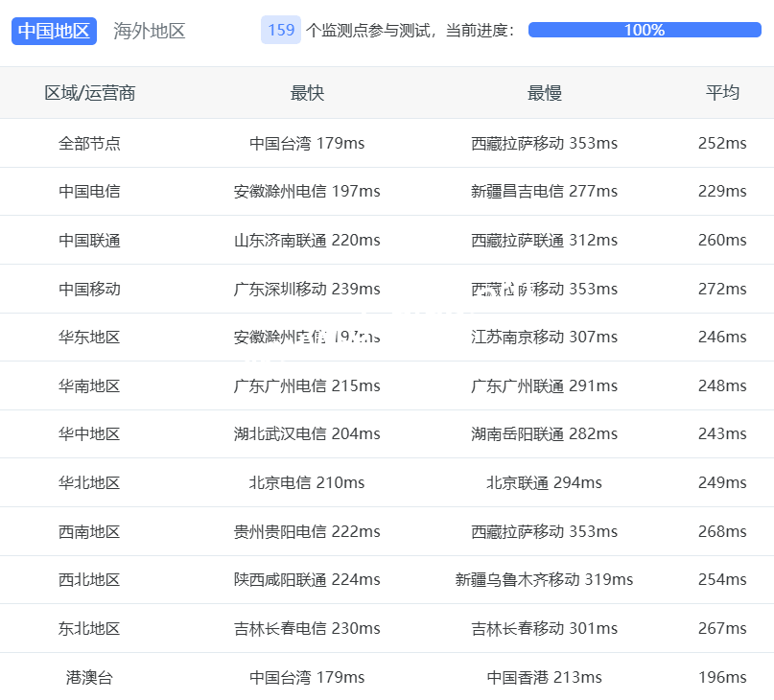Choose the 中国电信 row label

[89, 192]
